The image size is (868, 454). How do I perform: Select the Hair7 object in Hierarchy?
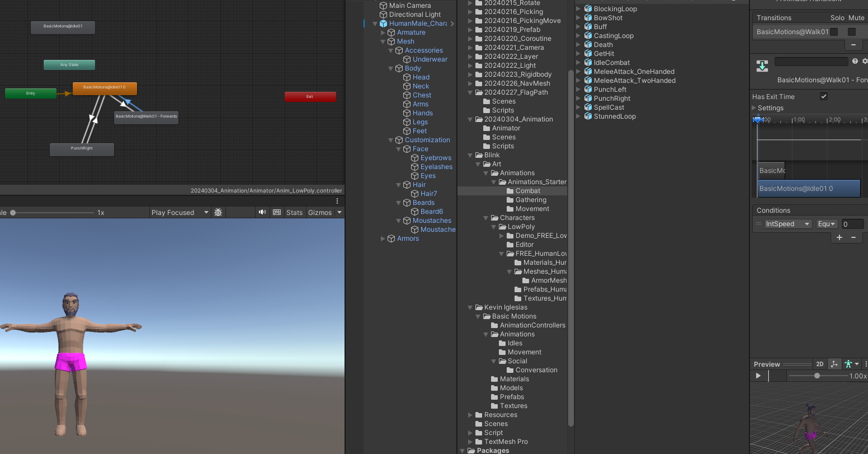pos(428,194)
